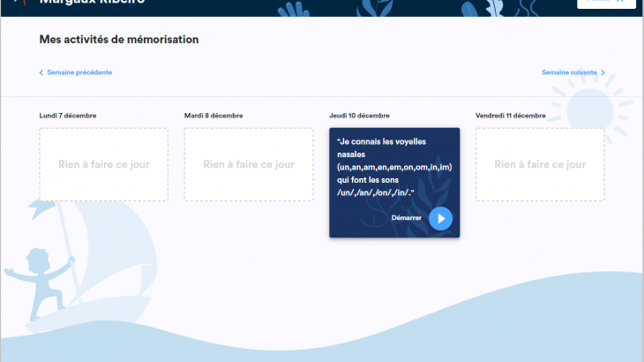Image resolution: width=644 pixels, height=362 pixels.
Task: Click the Démarrer label on the card
Action: (406, 217)
